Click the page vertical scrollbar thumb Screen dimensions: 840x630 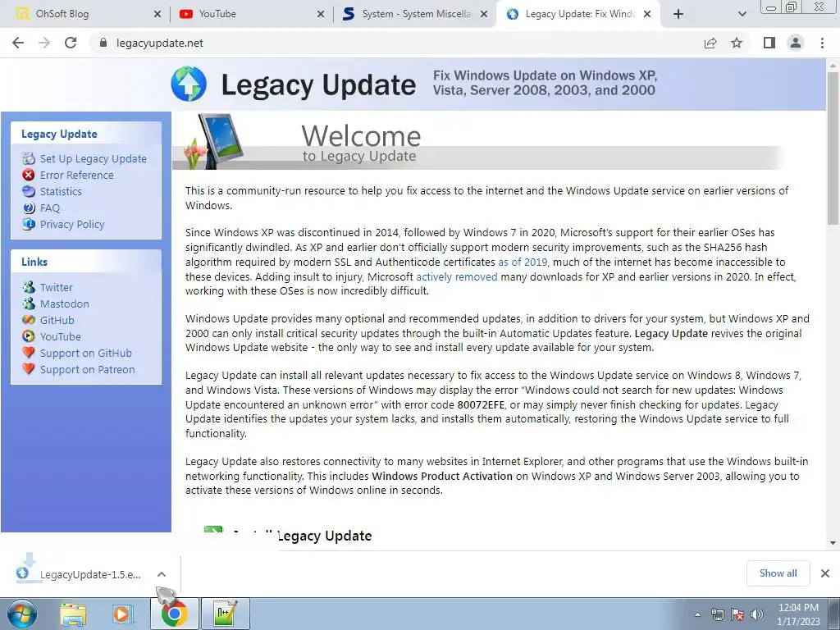point(833,148)
